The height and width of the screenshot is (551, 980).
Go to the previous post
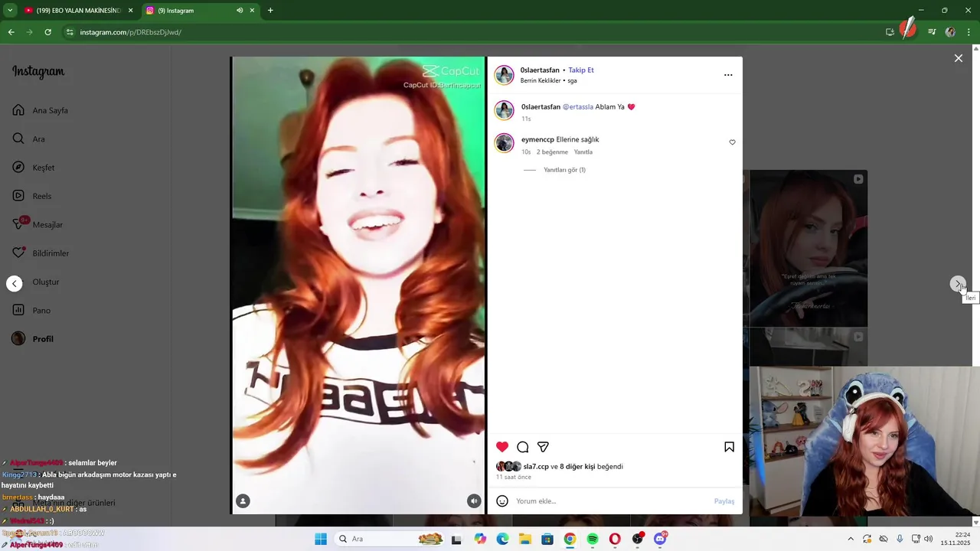coord(15,284)
